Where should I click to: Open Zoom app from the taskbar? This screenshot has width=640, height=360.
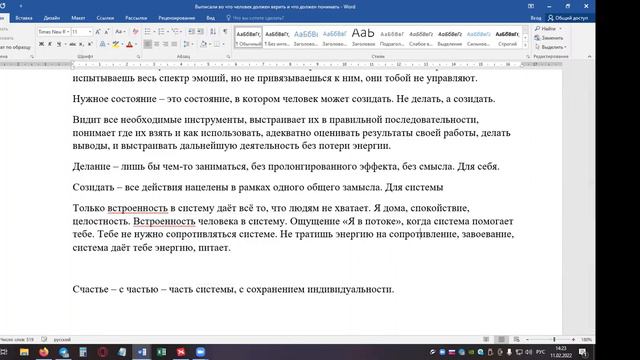(x=200, y=352)
